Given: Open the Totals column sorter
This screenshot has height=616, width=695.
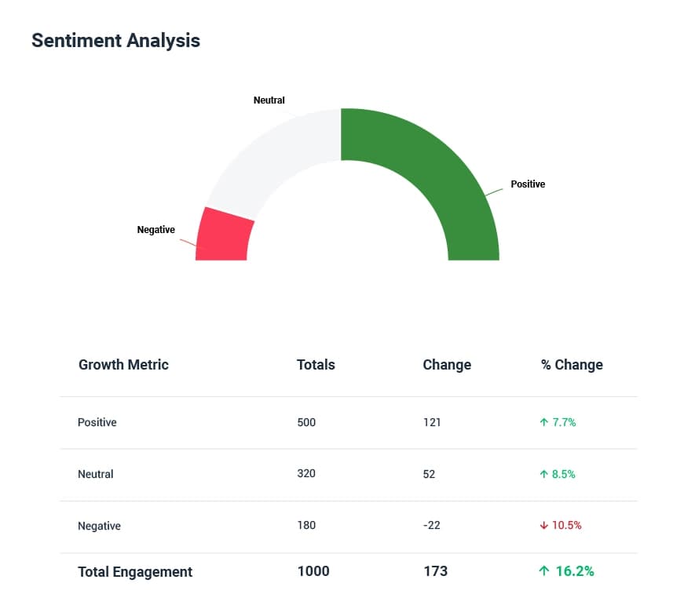Looking at the screenshot, I should click(316, 365).
